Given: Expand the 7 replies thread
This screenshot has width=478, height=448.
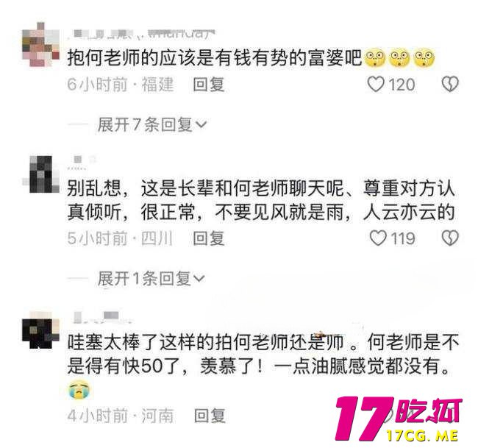Looking at the screenshot, I should (151, 125).
